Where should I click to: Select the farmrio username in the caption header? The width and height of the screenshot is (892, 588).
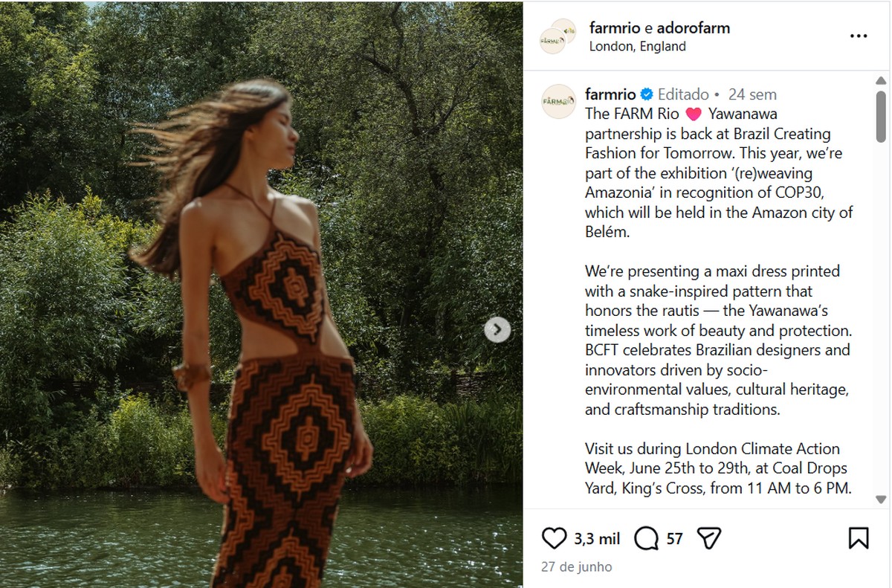pyautogui.click(x=610, y=94)
